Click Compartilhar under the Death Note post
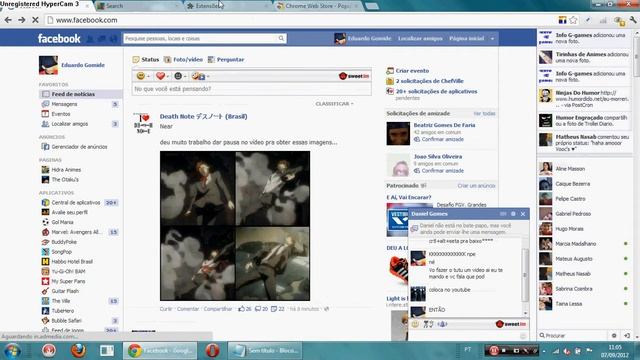 pyautogui.click(x=218, y=309)
